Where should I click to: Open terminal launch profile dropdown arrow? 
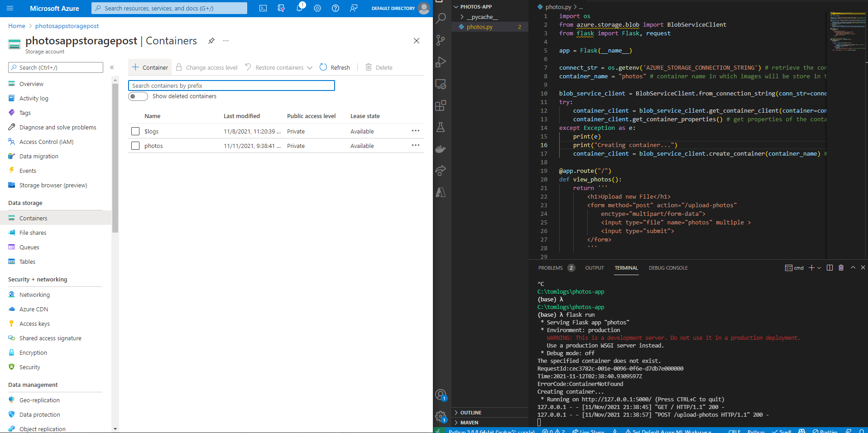click(x=819, y=268)
